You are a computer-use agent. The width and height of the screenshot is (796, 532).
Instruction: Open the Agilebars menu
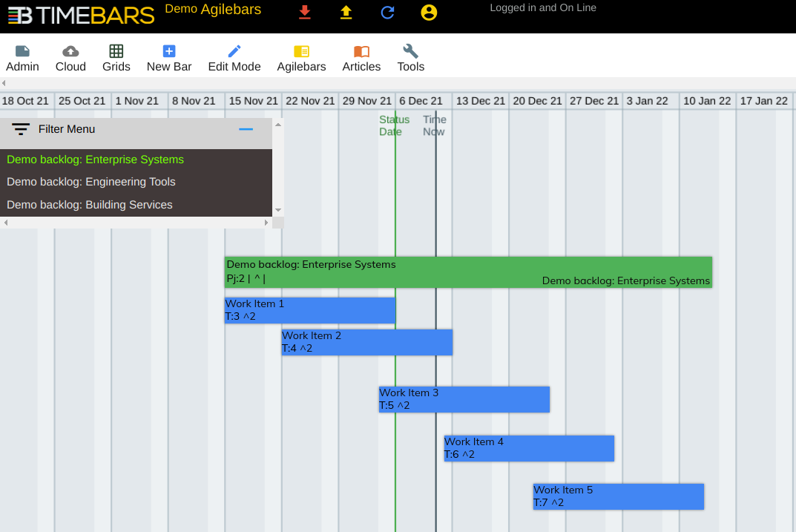coord(301,58)
